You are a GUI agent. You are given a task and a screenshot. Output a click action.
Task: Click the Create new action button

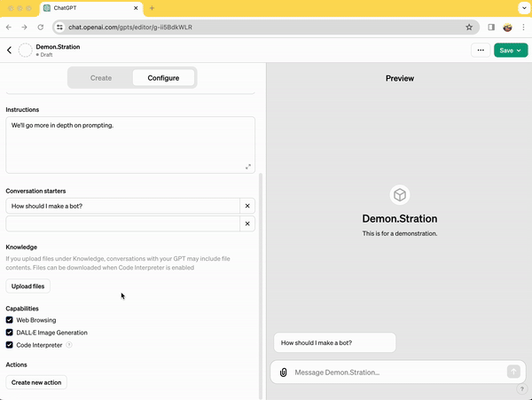(36, 382)
